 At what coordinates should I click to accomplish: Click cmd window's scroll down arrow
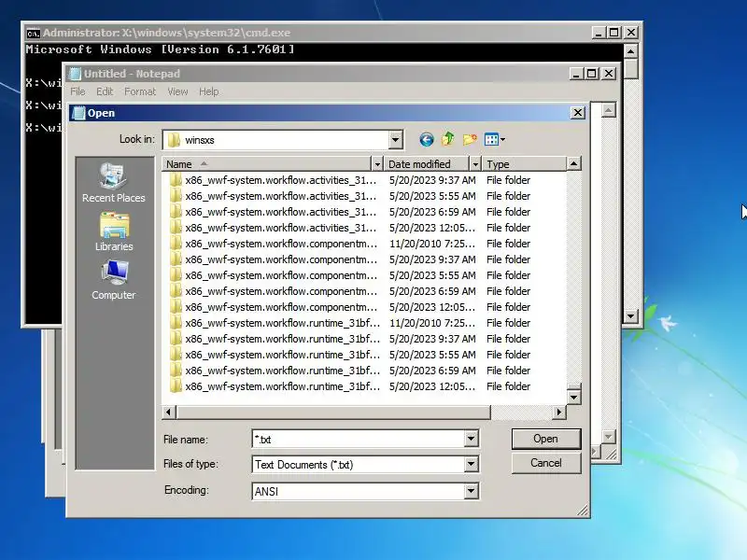[631, 315]
